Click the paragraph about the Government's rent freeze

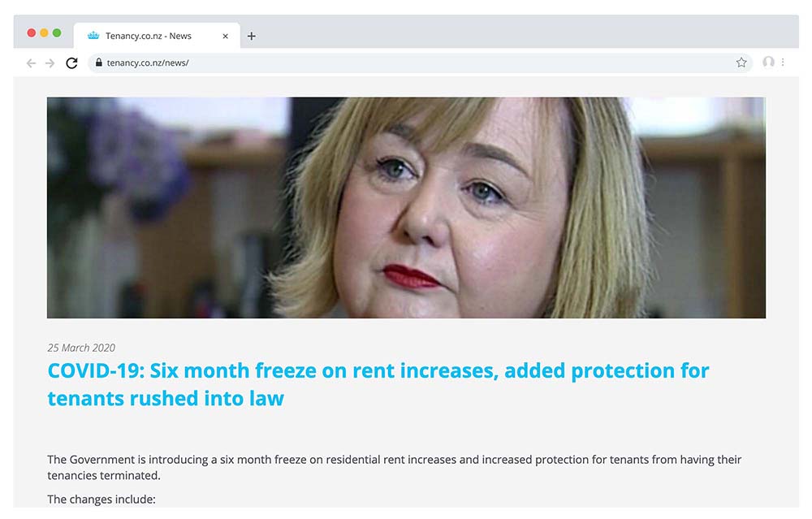point(394,467)
